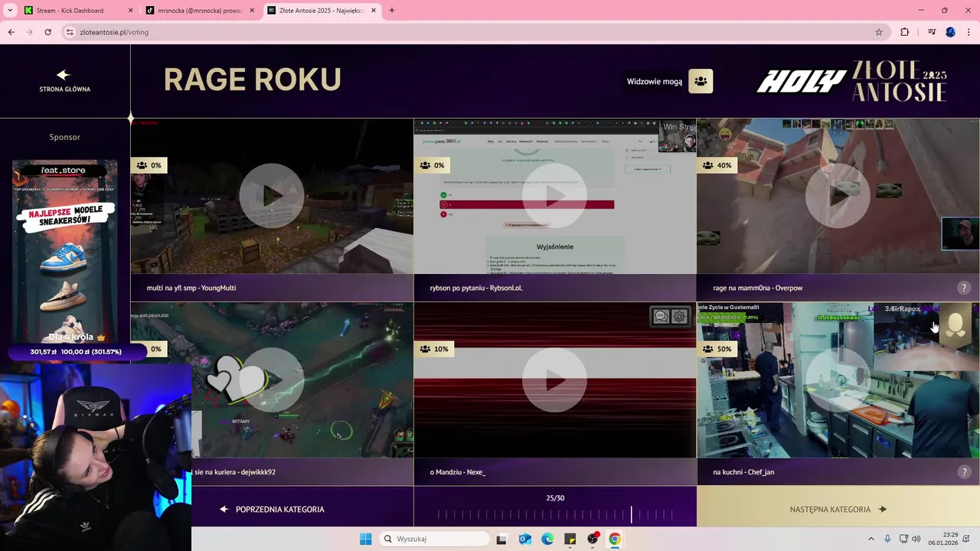Image resolution: width=980 pixels, height=551 pixels.
Task: Play the rybson po pytaniu clip
Action: (x=555, y=196)
